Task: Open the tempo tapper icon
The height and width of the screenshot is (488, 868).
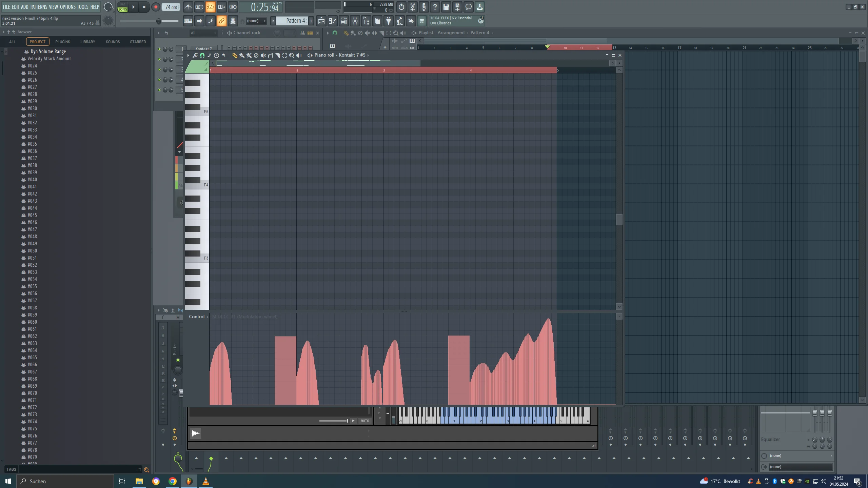Action: point(399,21)
